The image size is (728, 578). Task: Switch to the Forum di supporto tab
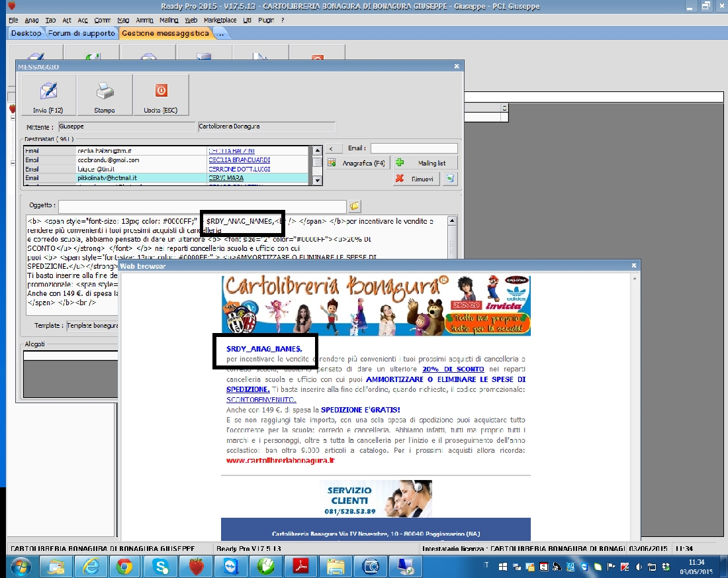pos(81,34)
